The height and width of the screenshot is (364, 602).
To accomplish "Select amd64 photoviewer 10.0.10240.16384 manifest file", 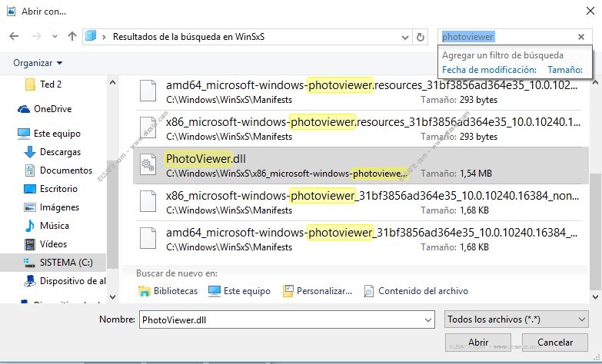I will pos(361,240).
